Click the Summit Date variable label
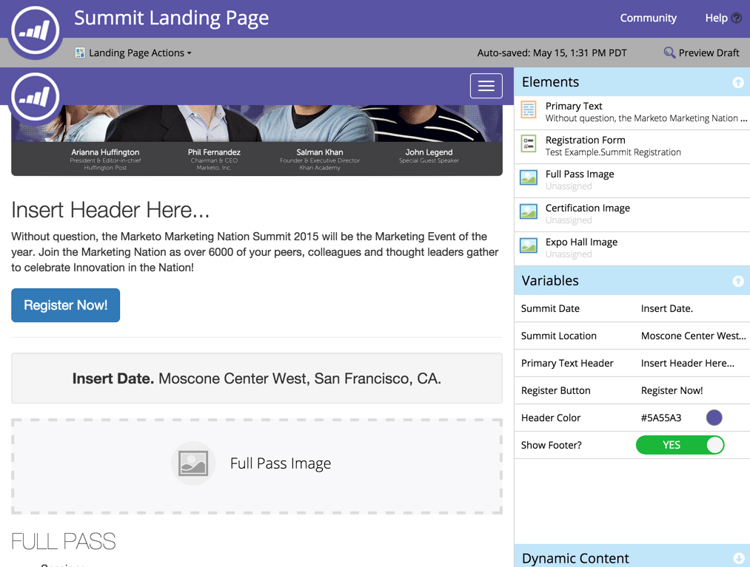 (550, 309)
